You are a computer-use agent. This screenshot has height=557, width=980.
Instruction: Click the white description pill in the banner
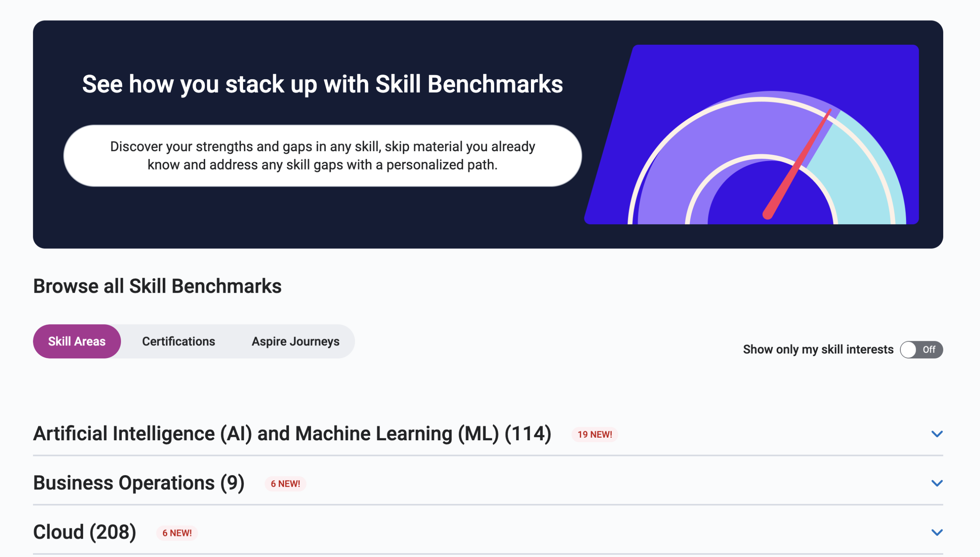click(323, 155)
